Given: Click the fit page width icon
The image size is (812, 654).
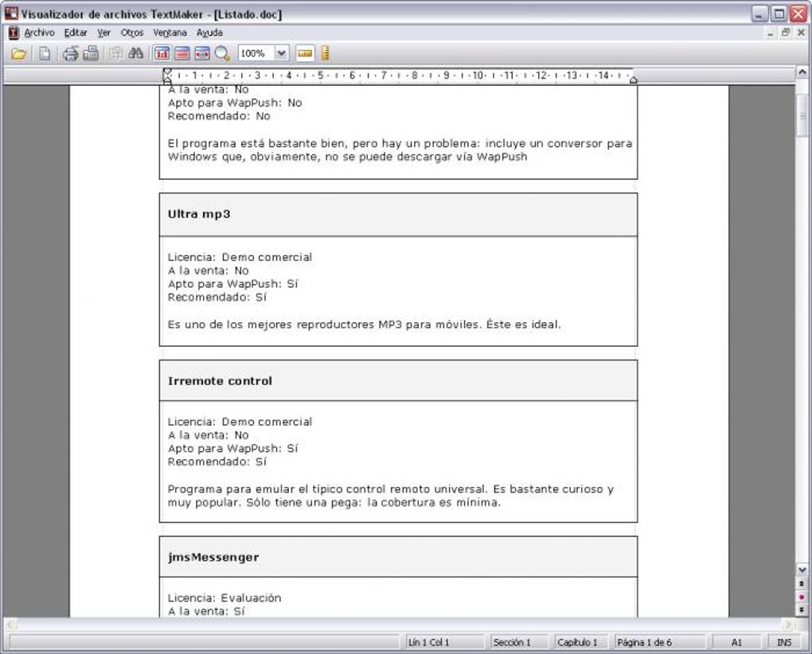Looking at the screenshot, I should click(x=182, y=53).
